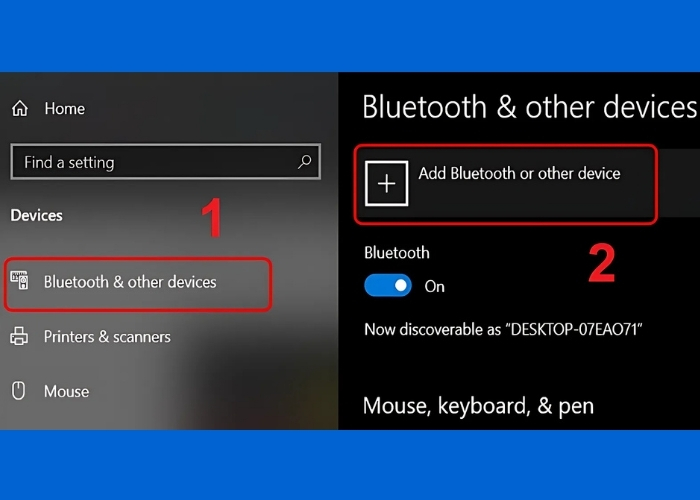The image size is (700, 500).
Task: Open Printers & scanners settings label
Action: click(107, 337)
